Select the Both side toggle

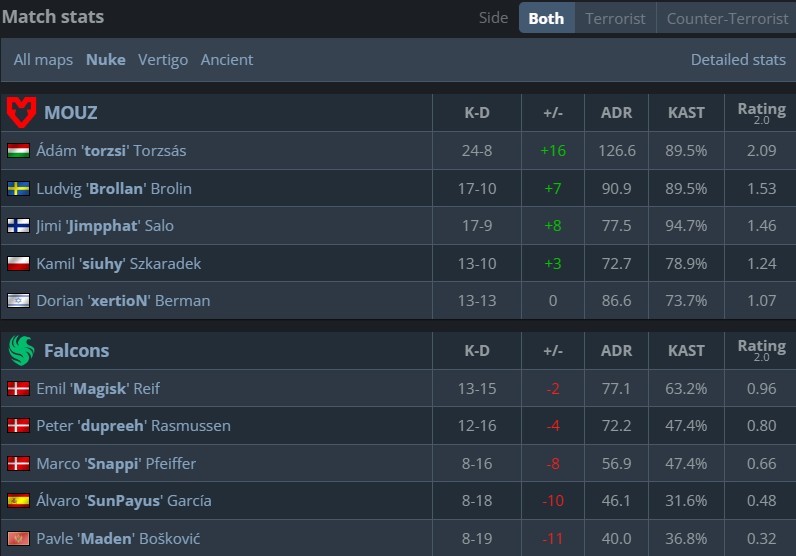pos(546,18)
